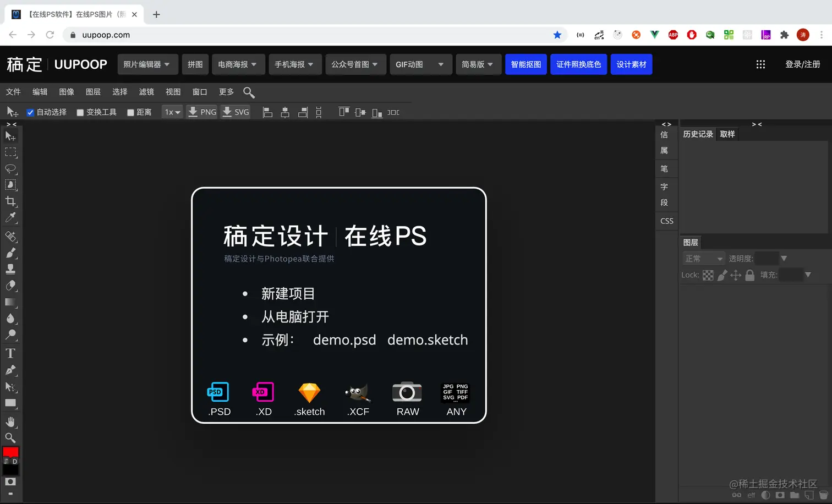Export as PNG download button
Screen dimensions: 832x504
[202, 112]
